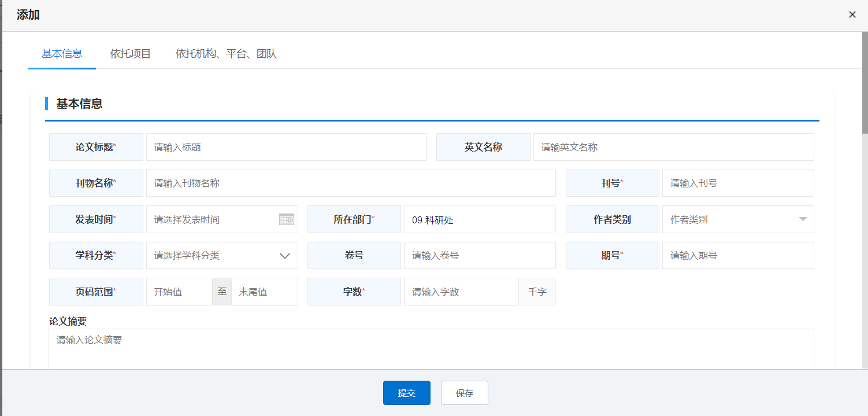The image size is (868, 416).
Task: Click the 保存 button
Action: 464,393
